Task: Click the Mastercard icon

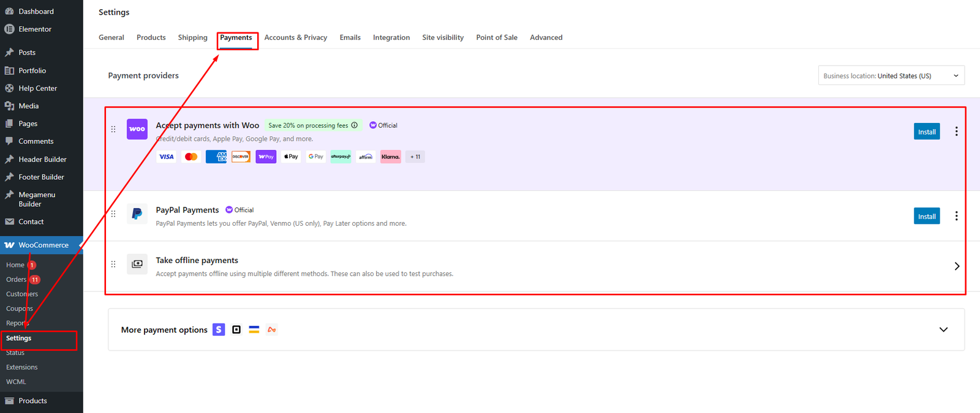Action: click(x=191, y=157)
